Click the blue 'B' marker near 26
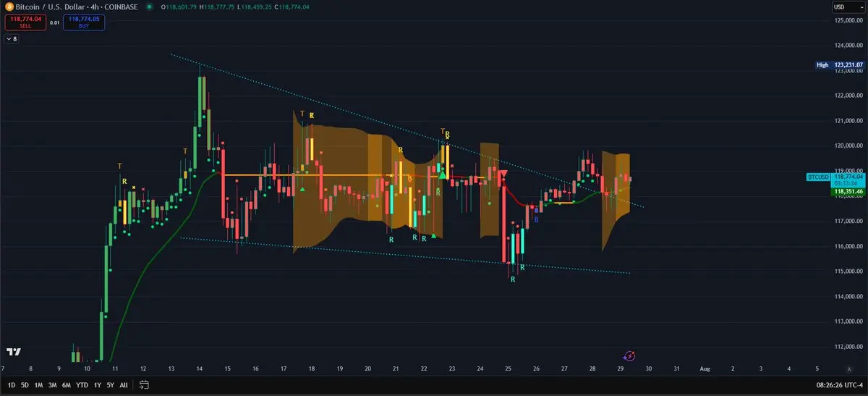This screenshot has height=396, width=868. (536, 219)
